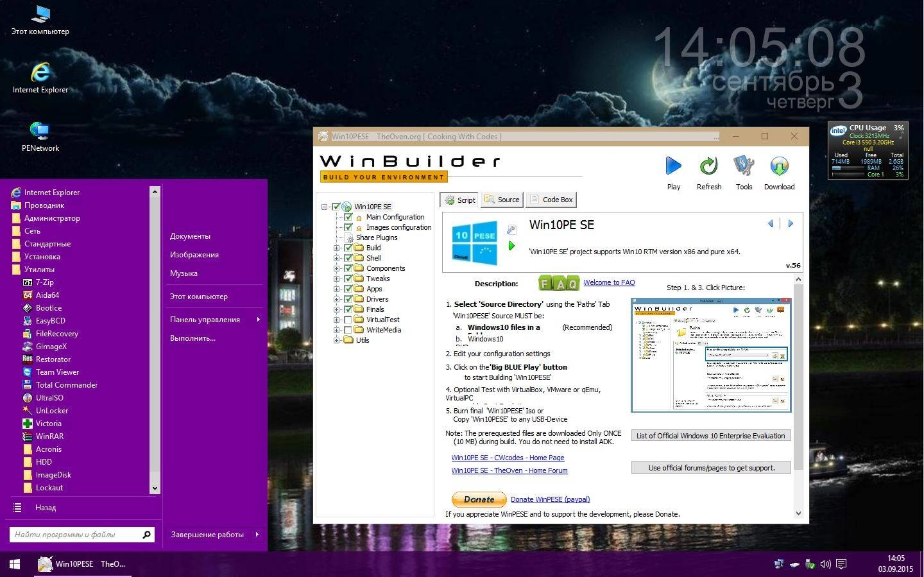Click the blue Play build button
This screenshot has height=577, width=924.
673,166
